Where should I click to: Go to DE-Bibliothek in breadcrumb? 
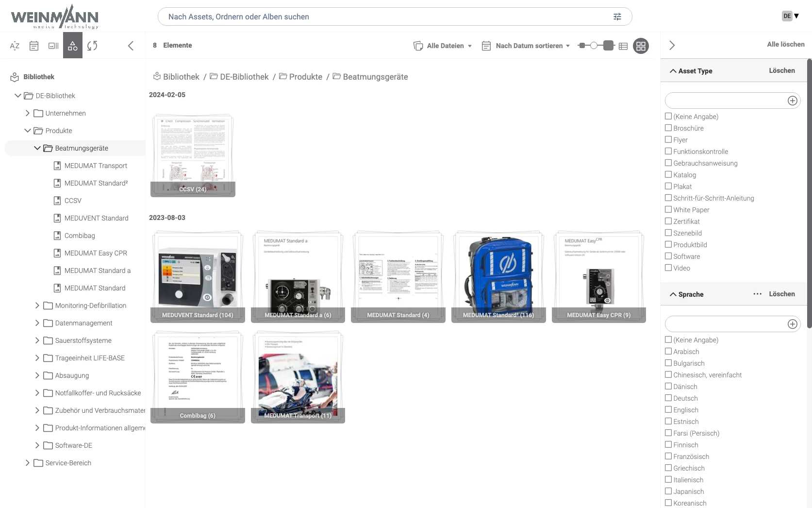(244, 77)
